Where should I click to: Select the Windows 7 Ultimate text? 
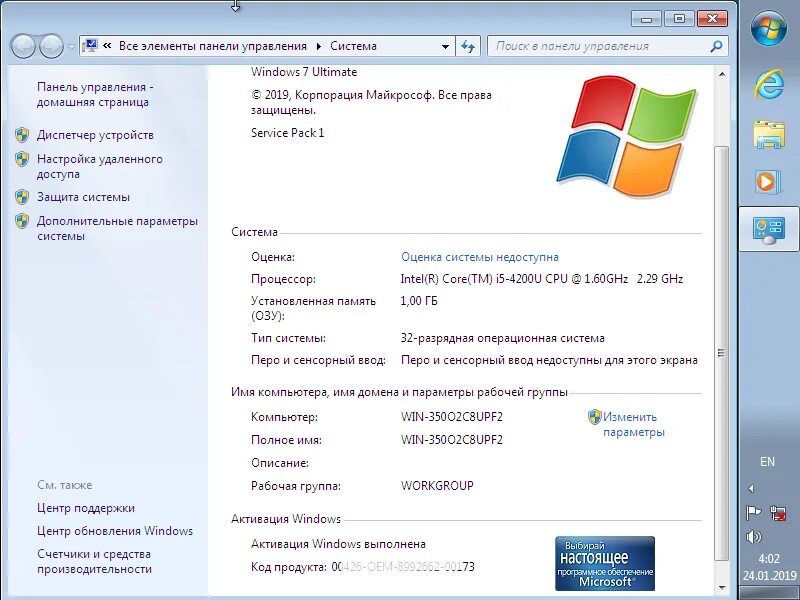tap(304, 72)
